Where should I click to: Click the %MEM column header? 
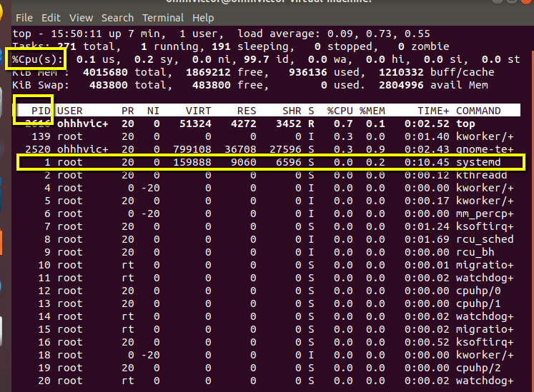coord(372,111)
